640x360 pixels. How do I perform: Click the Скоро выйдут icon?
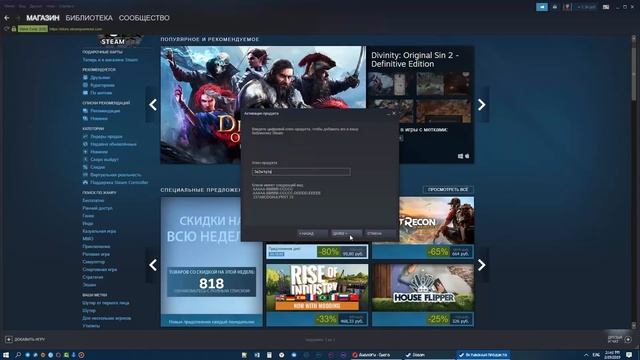(85, 159)
